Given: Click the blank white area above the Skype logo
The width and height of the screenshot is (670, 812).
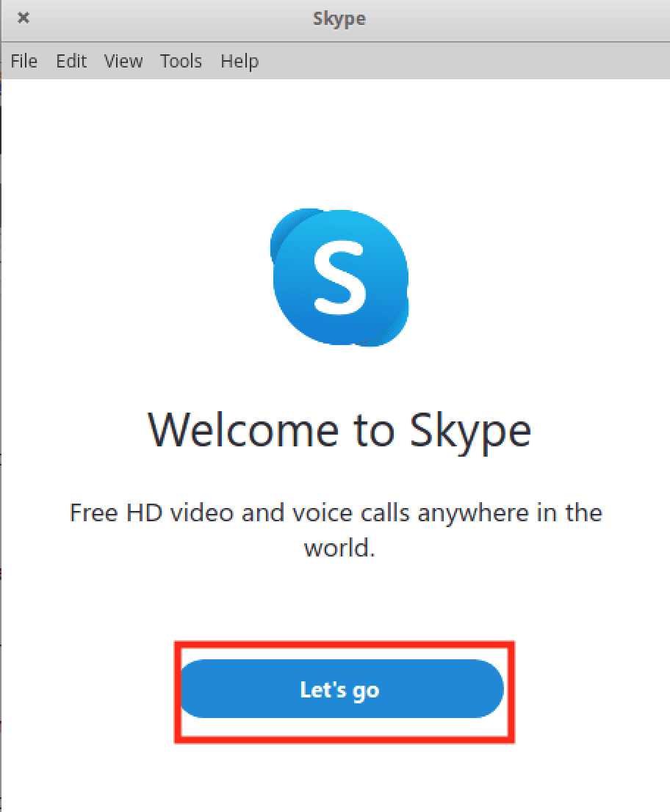Looking at the screenshot, I should click(x=338, y=139).
